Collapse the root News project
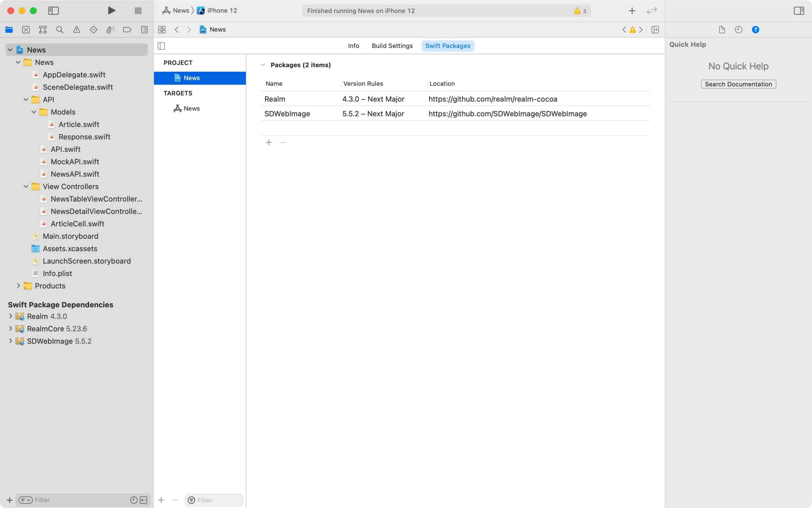The image size is (812, 508). pyautogui.click(x=10, y=50)
